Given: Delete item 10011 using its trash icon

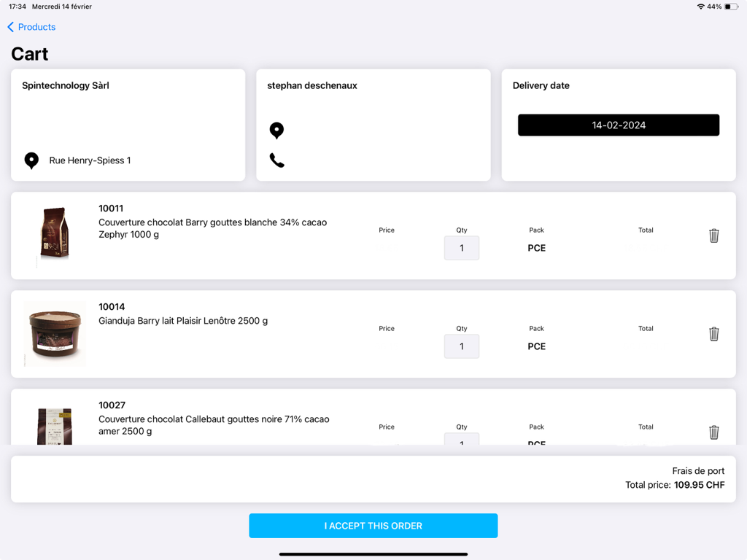Looking at the screenshot, I should (713, 236).
